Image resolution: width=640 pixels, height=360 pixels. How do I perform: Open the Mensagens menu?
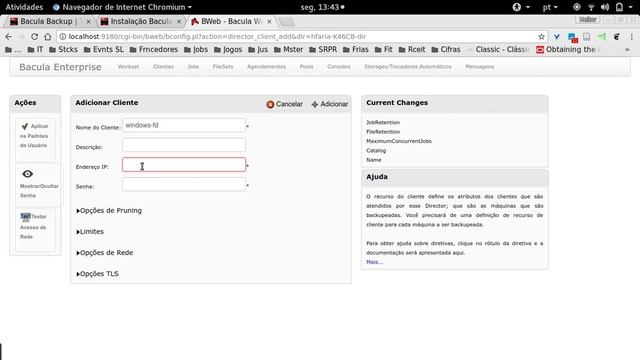tap(480, 67)
